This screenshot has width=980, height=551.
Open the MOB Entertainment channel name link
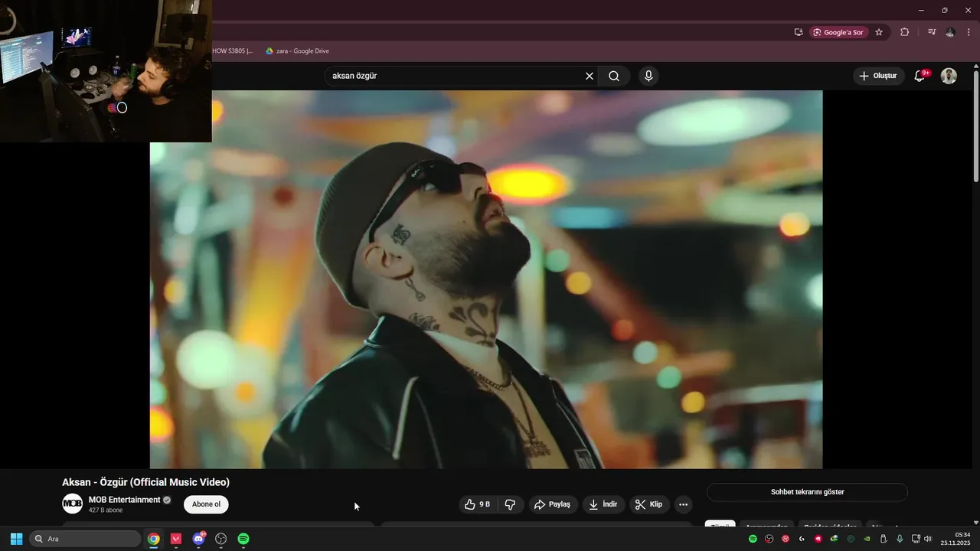pos(124,500)
